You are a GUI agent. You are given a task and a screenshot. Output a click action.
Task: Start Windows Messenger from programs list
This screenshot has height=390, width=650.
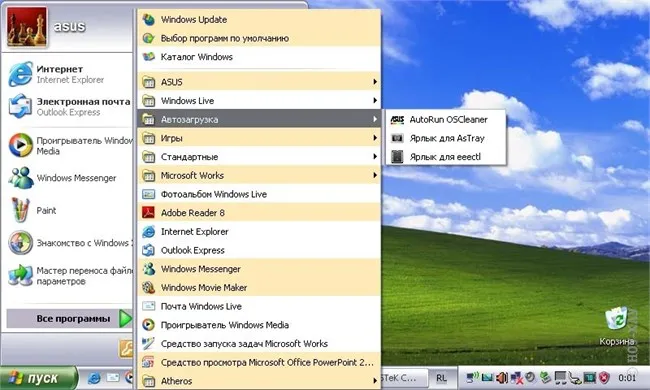click(x=259, y=269)
